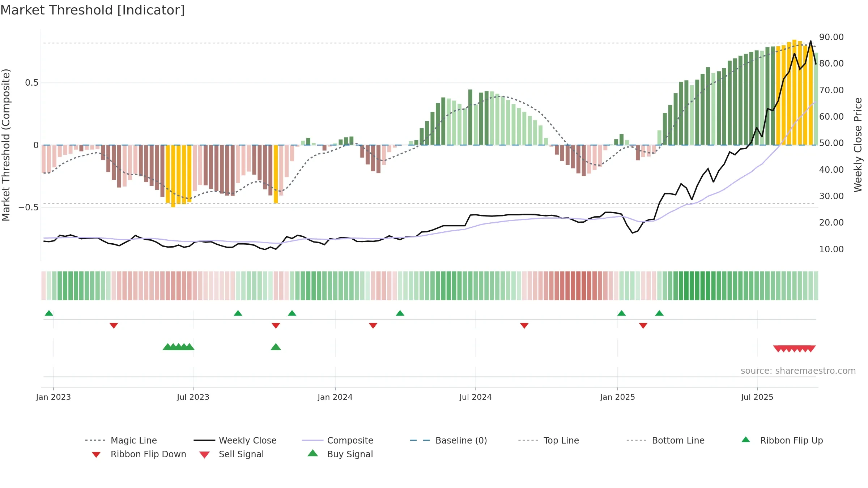Image resolution: width=868 pixels, height=488 pixels.
Task: Click the 70.00 price axis label
Action: 831,90
